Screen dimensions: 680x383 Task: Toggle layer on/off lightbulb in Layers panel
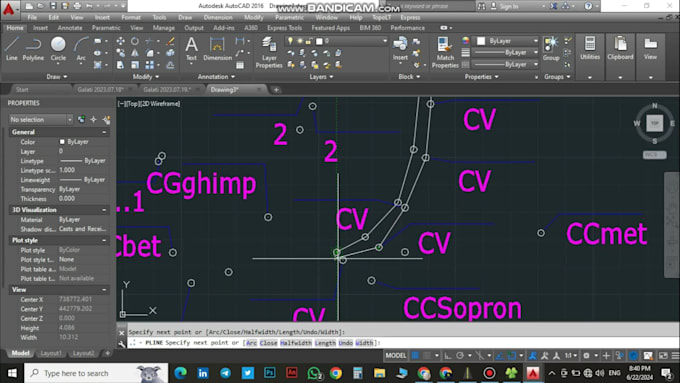pos(290,41)
